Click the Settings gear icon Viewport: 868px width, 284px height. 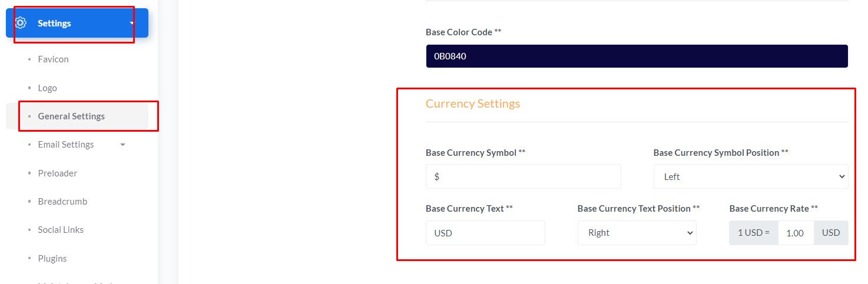21,23
